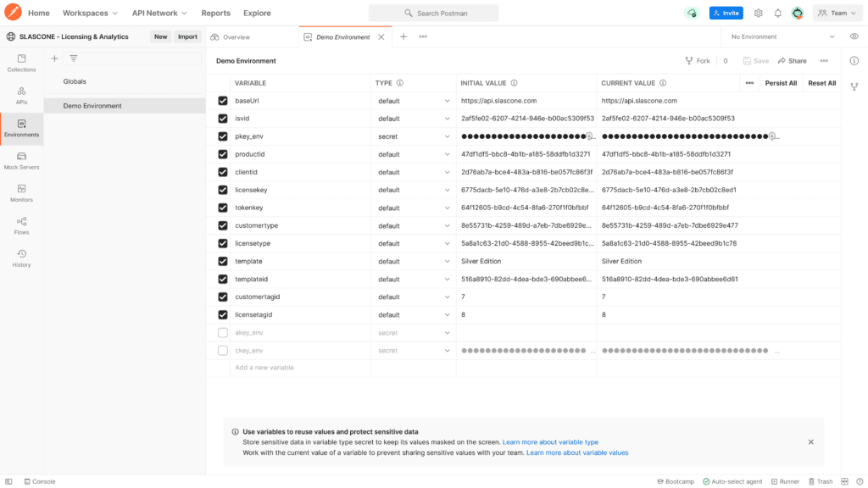Open more actions menu next to Share
This screenshot has width=868, height=488.
tap(824, 61)
